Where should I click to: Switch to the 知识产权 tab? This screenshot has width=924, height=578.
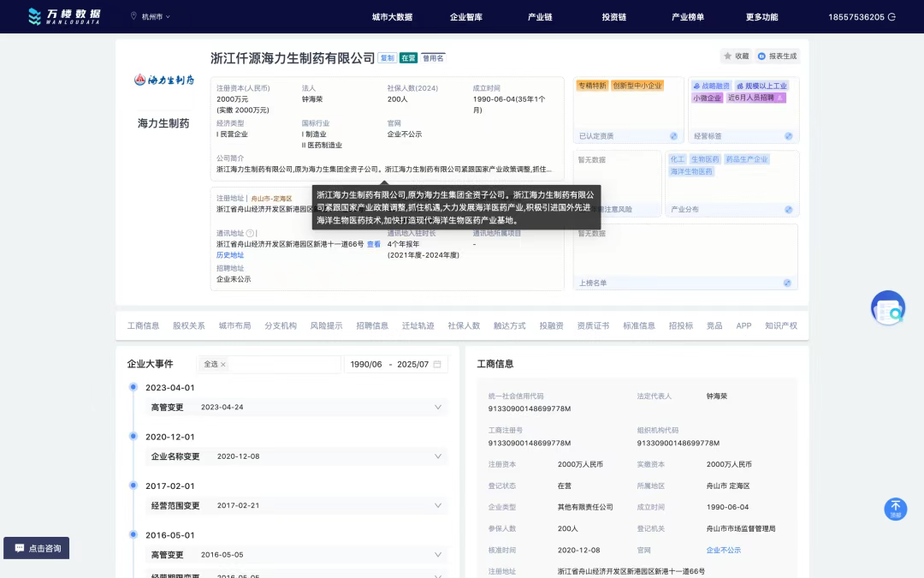(781, 325)
